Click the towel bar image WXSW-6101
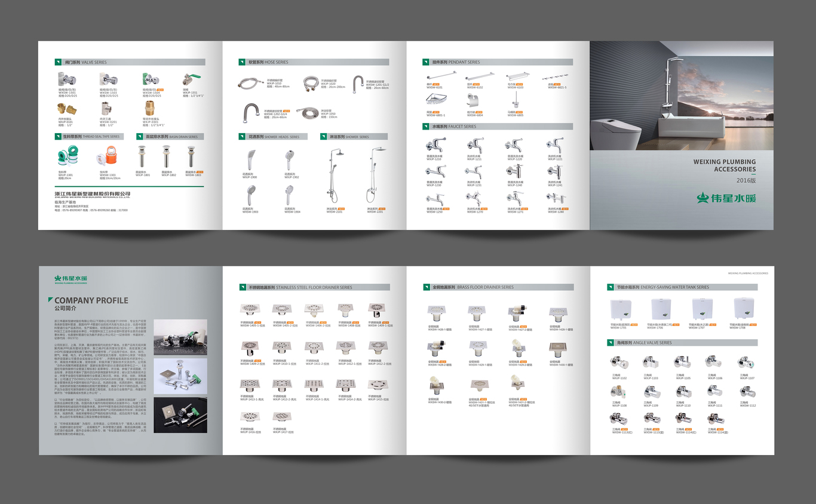 click(441, 75)
